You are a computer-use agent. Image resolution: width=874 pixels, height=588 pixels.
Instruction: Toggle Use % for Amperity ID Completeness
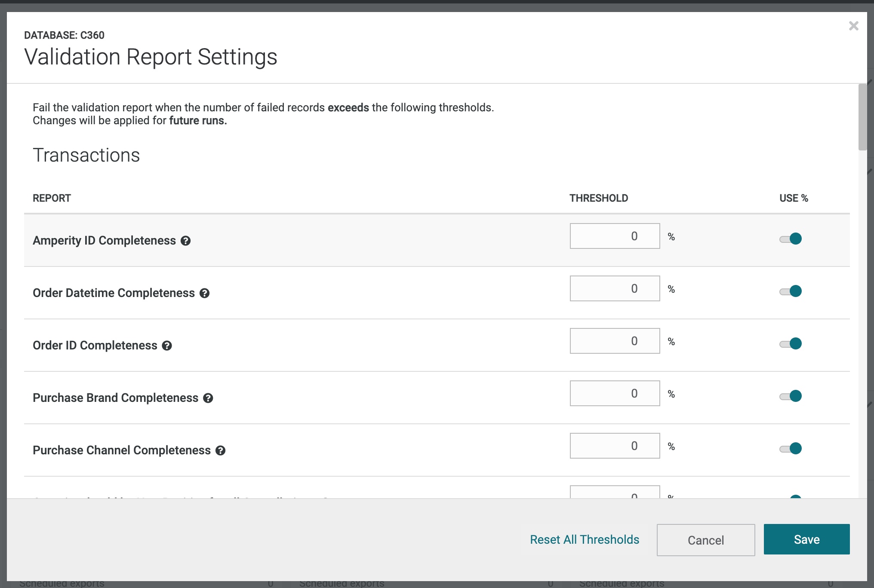(791, 239)
